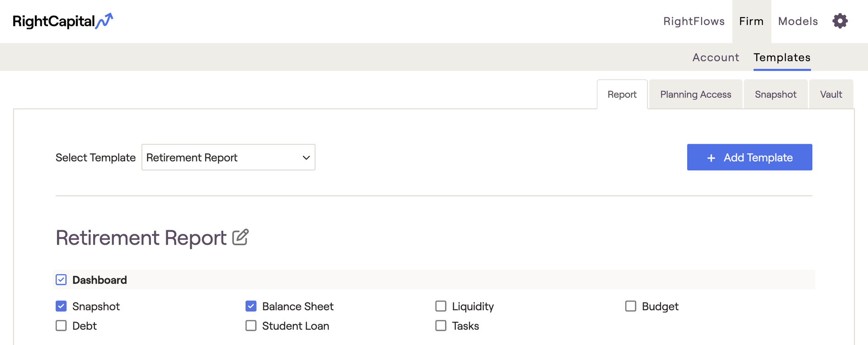This screenshot has width=868, height=345.
Task: Enable the Budget checkbox
Action: pos(631,306)
